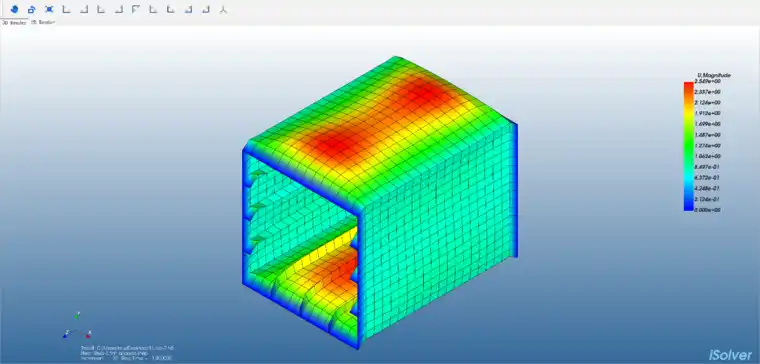Select the blue rotate view tool
This screenshot has width=760, height=364.
[14, 9]
